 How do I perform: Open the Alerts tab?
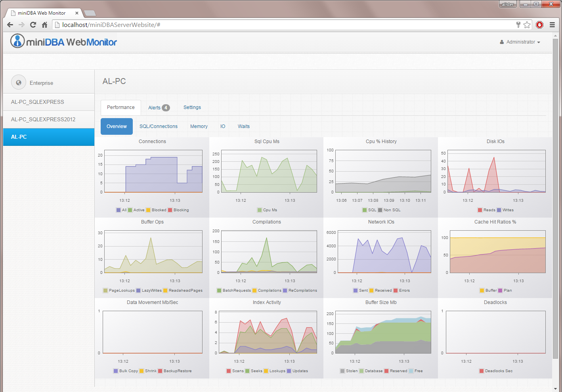(x=159, y=107)
